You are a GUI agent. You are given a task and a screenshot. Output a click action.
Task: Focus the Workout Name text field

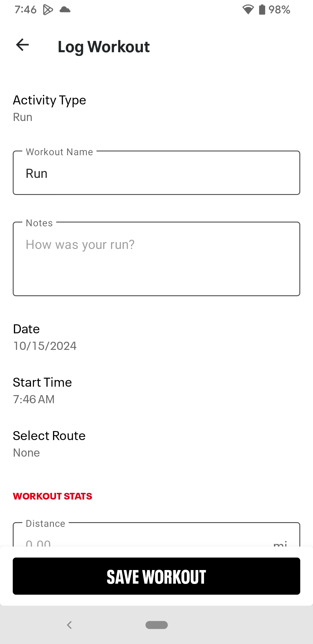(156, 173)
